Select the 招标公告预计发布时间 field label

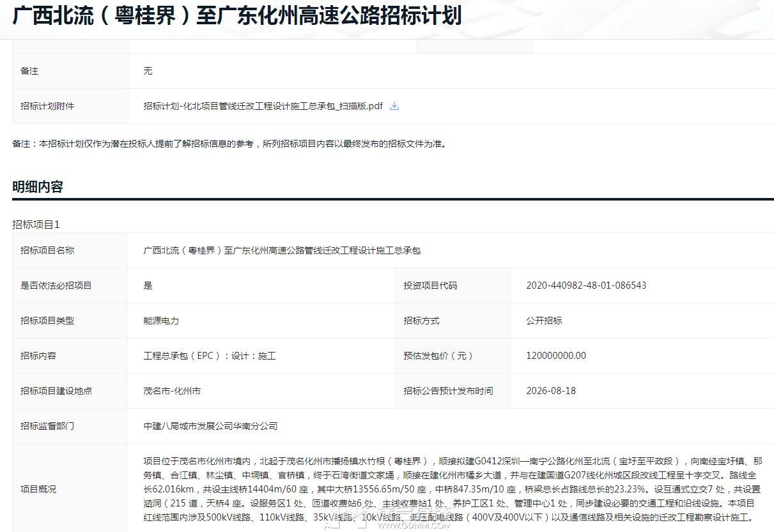click(x=448, y=391)
